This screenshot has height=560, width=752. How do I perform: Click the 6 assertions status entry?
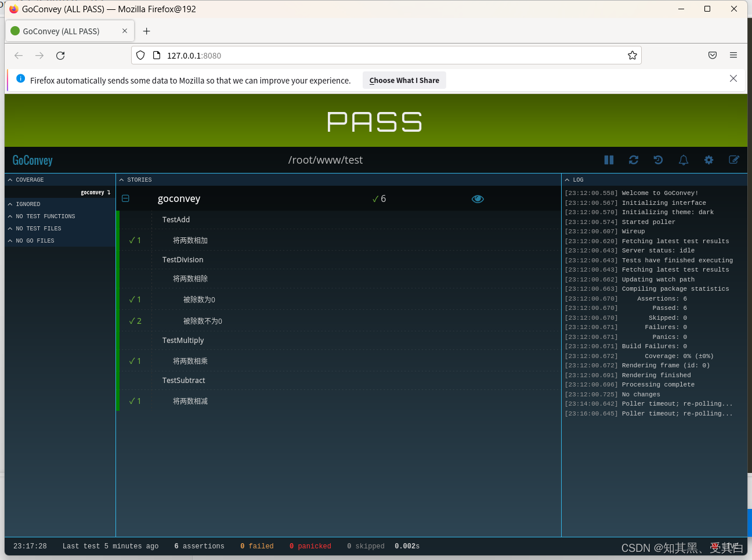tap(199, 546)
